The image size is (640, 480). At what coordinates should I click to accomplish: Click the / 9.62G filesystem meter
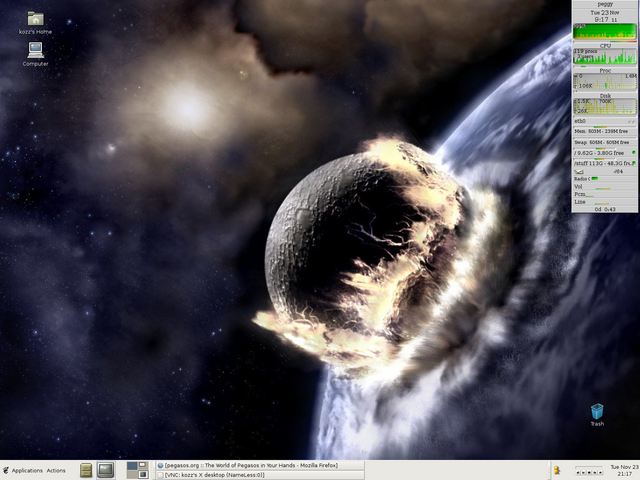[605, 153]
